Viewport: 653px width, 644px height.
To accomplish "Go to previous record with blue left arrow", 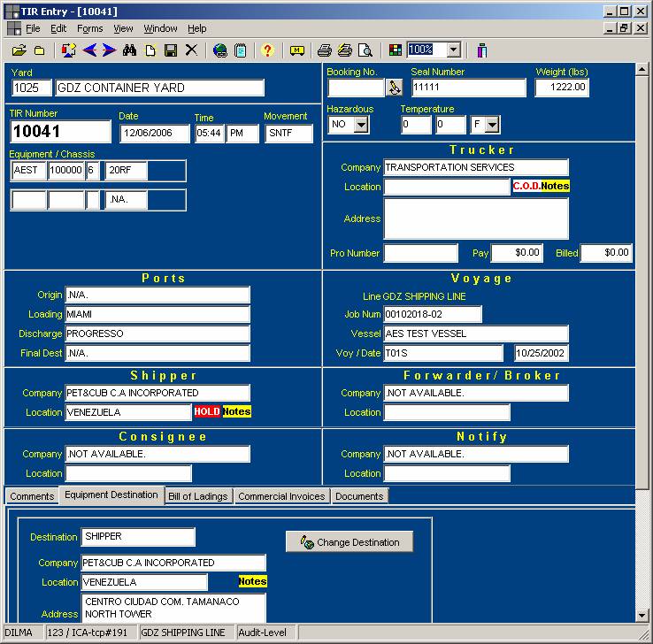I will [90, 50].
